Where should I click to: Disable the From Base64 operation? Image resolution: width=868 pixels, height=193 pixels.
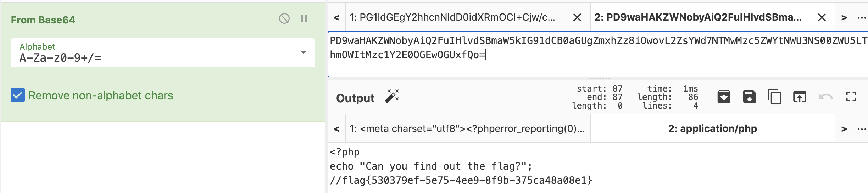pos(284,18)
